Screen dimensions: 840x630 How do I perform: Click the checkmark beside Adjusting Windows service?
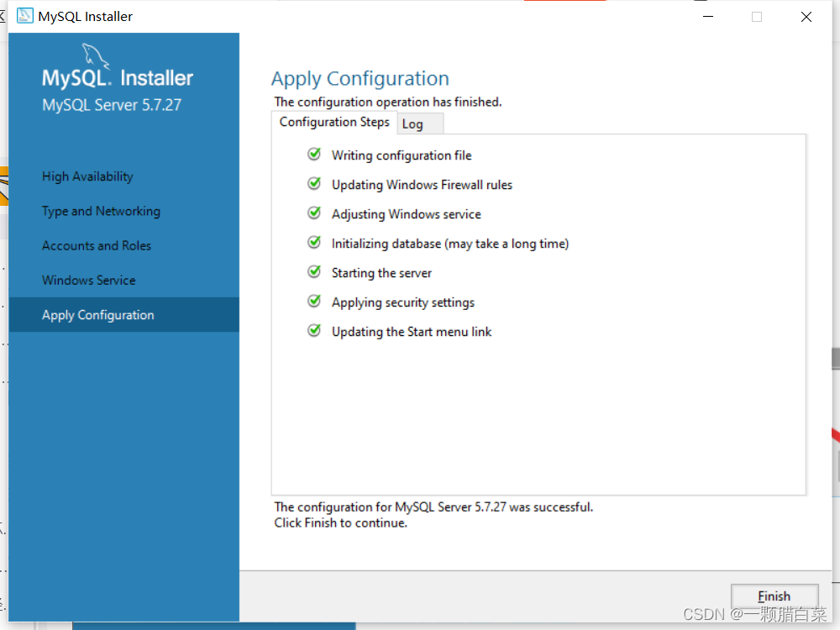[x=314, y=213]
